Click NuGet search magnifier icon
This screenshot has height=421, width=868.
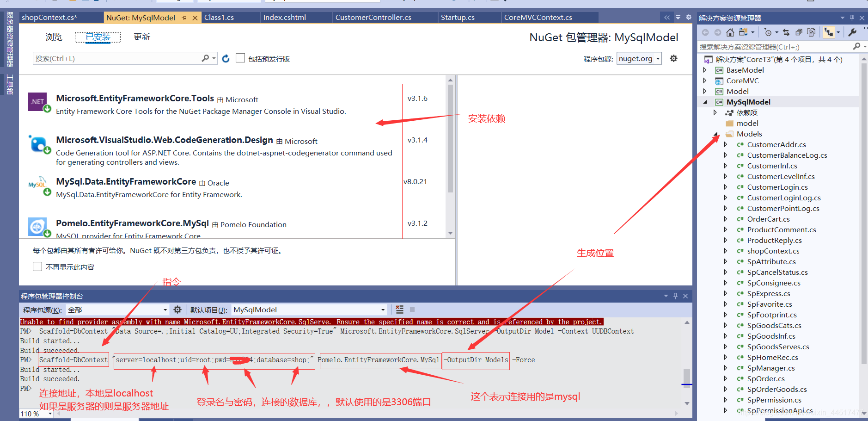pyautogui.click(x=206, y=58)
